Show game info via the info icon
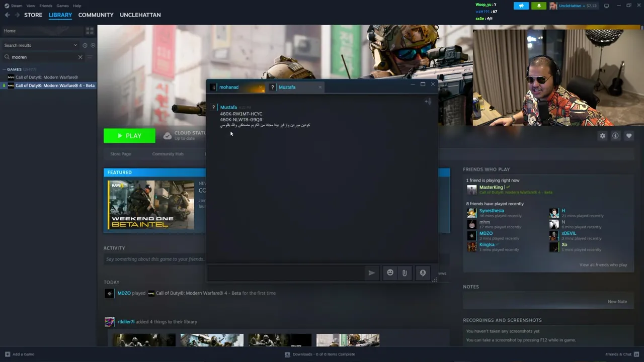Viewport: 644px width, 362px height. click(615, 136)
